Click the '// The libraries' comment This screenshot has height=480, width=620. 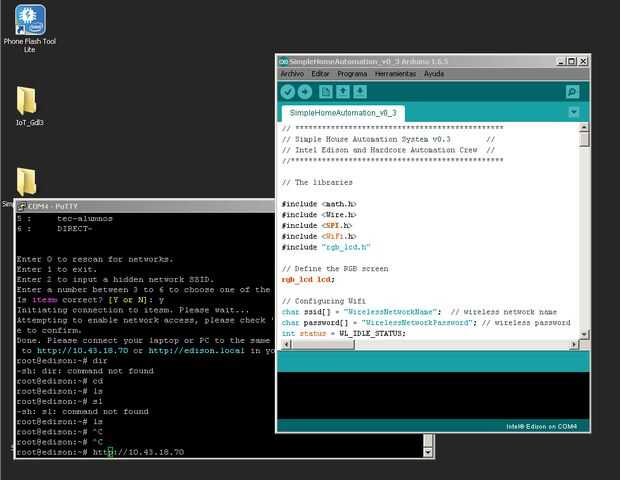(317, 182)
